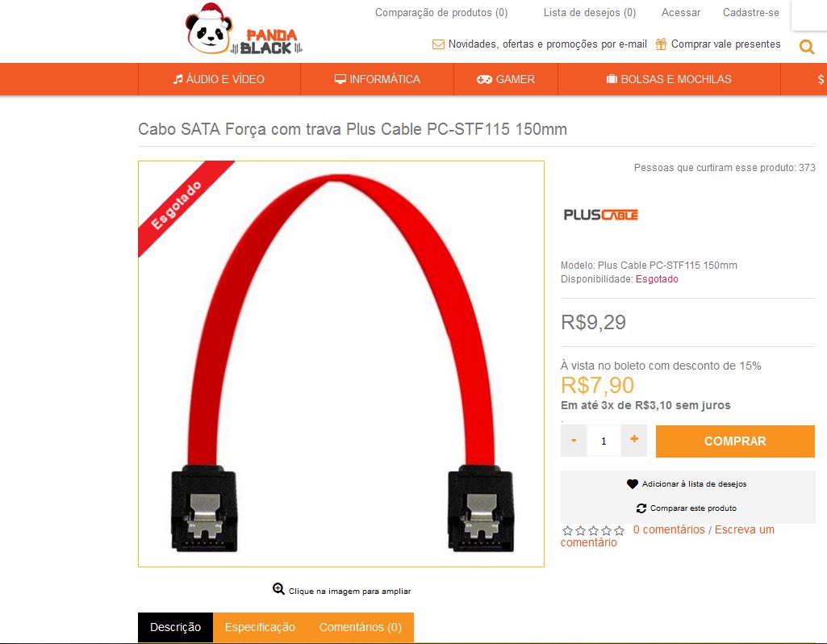Screen dimensions: 827x644
Task: Switch to the Comentários (0) tab
Action: click(360, 627)
